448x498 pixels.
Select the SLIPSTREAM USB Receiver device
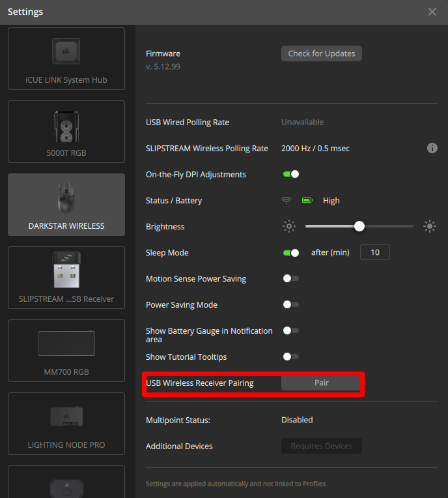click(x=66, y=278)
